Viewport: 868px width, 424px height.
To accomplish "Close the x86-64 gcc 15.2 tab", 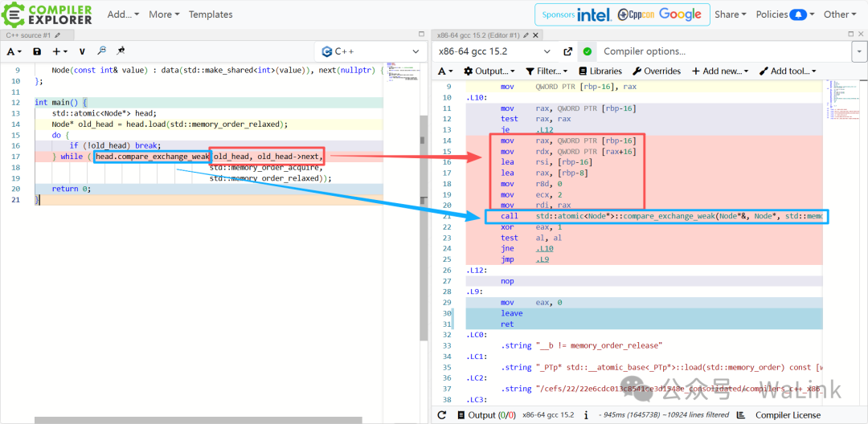I will [x=535, y=35].
